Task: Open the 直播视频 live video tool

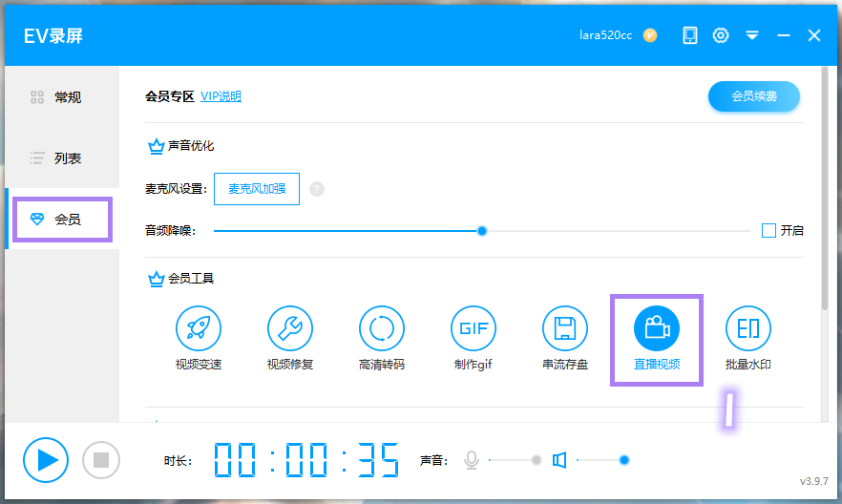Action: 656,329
